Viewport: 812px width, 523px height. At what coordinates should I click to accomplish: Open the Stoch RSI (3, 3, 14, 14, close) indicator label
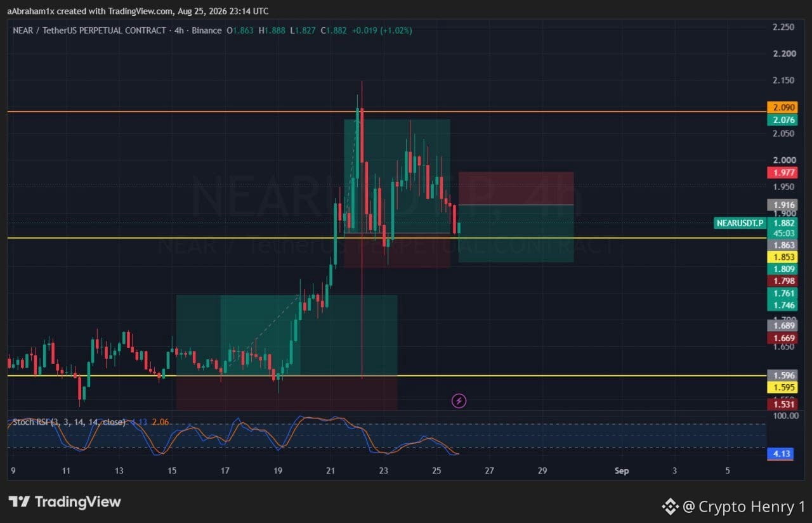point(69,422)
